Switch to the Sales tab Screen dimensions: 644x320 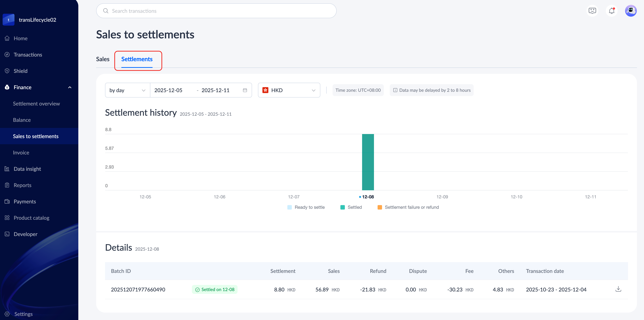click(103, 59)
